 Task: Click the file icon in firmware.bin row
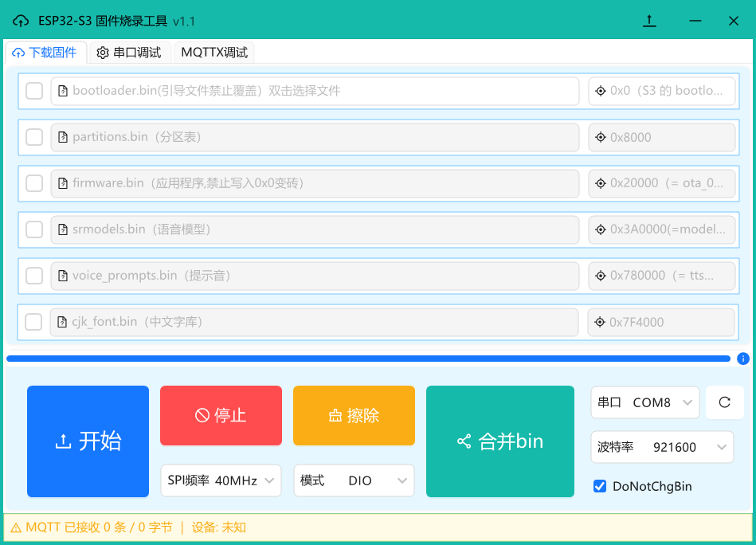(x=63, y=183)
